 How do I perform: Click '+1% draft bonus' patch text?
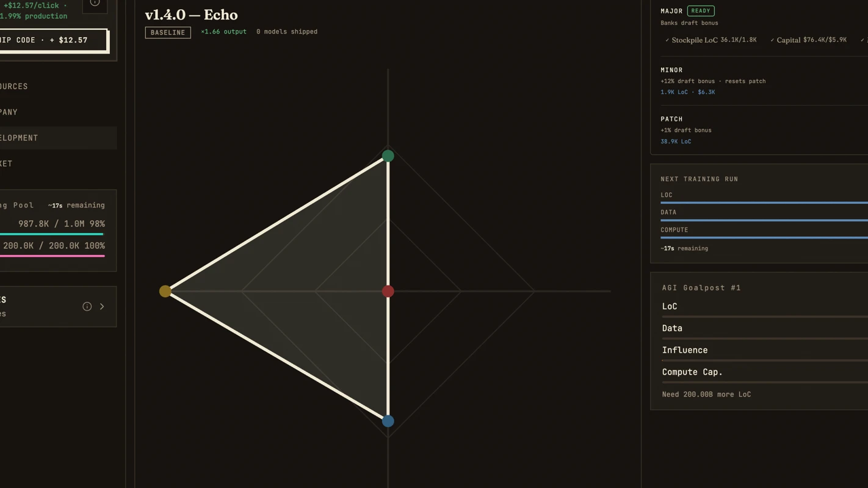click(686, 130)
